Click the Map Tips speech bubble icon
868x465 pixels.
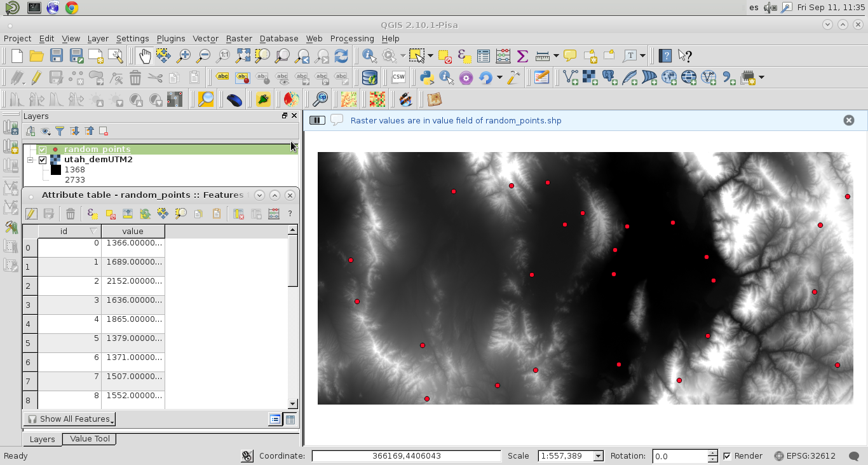tap(570, 56)
